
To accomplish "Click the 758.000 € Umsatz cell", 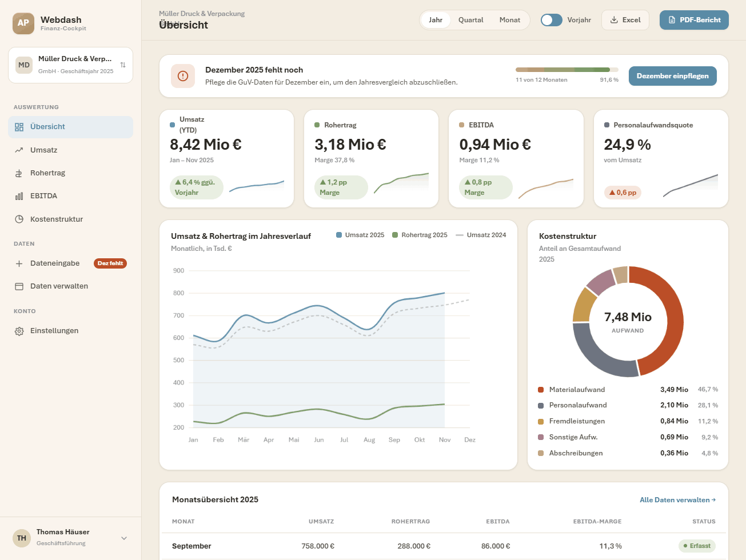I will coord(318,546).
